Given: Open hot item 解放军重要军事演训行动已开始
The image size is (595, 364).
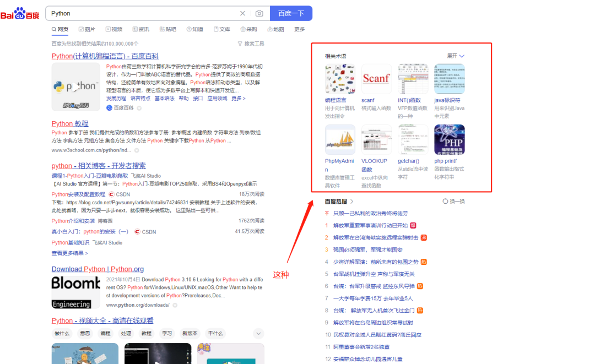Looking at the screenshot, I should 370,226.
